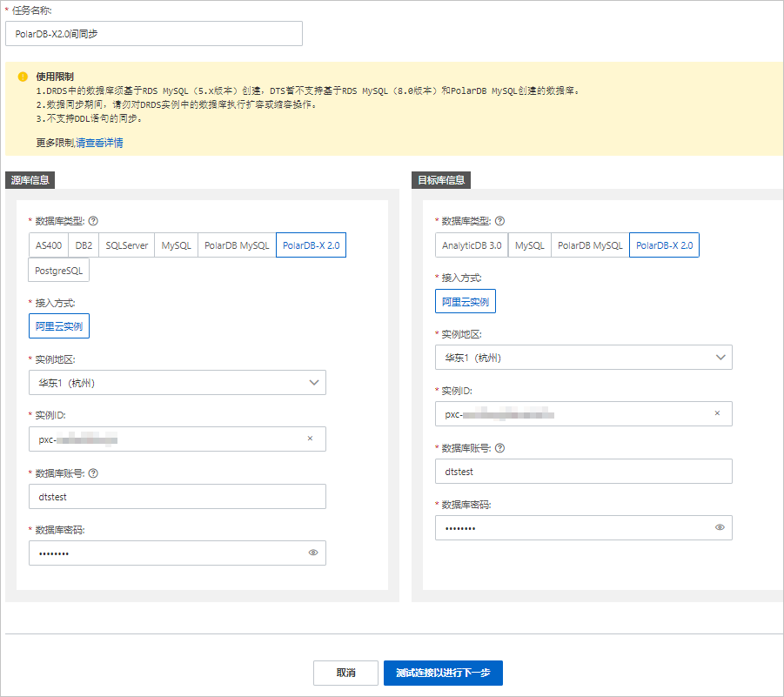This screenshot has width=784, height=697.
Task: Click the yellow 使用限制 warning icon
Action: pyautogui.click(x=23, y=77)
